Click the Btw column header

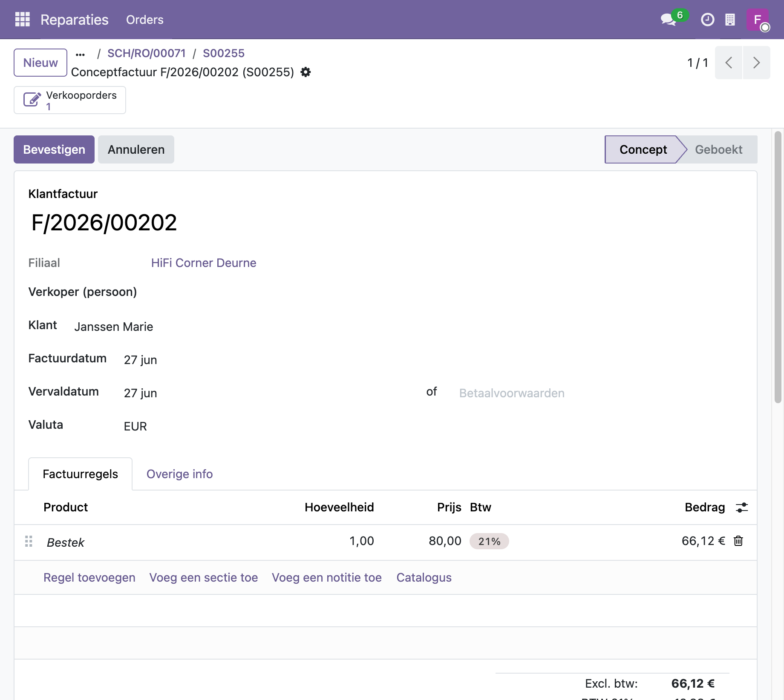click(480, 507)
